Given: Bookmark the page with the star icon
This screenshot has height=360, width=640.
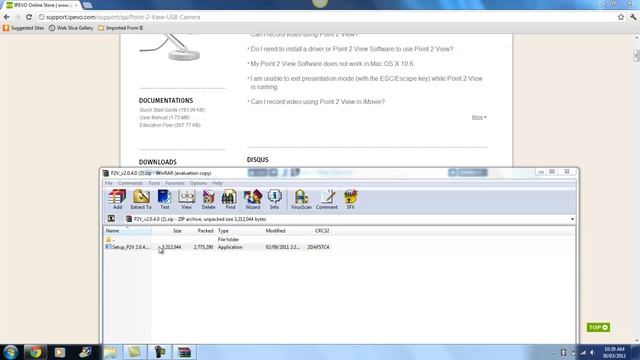Looking at the screenshot, I should [621, 17].
